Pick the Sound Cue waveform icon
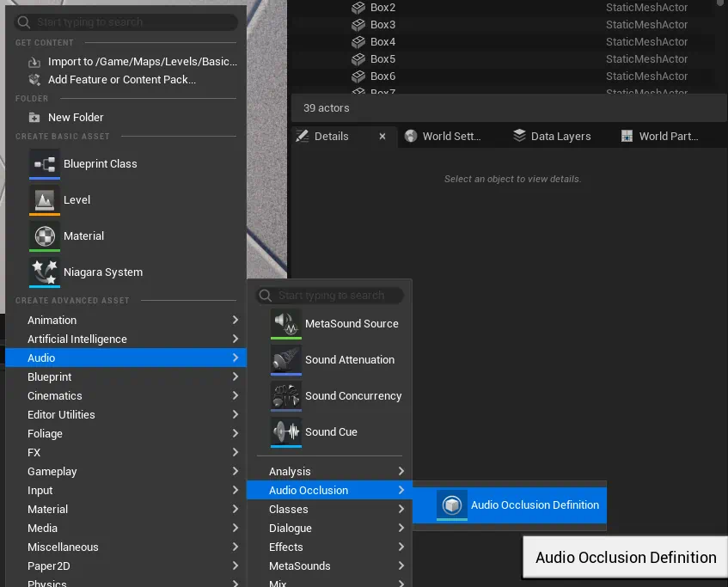Image resolution: width=728 pixels, height=587 pixels. pos(286,432)
